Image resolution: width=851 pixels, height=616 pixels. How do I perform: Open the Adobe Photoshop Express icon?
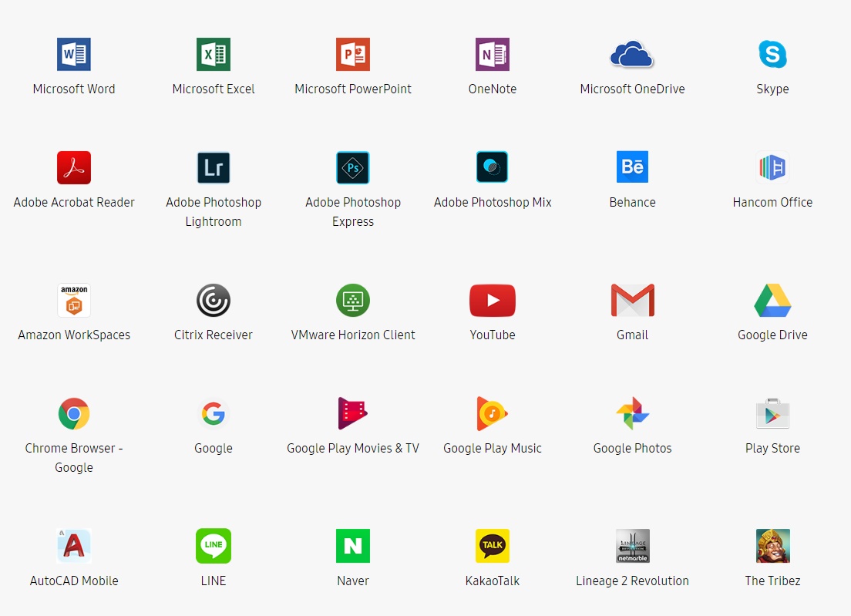click(353, 168)
